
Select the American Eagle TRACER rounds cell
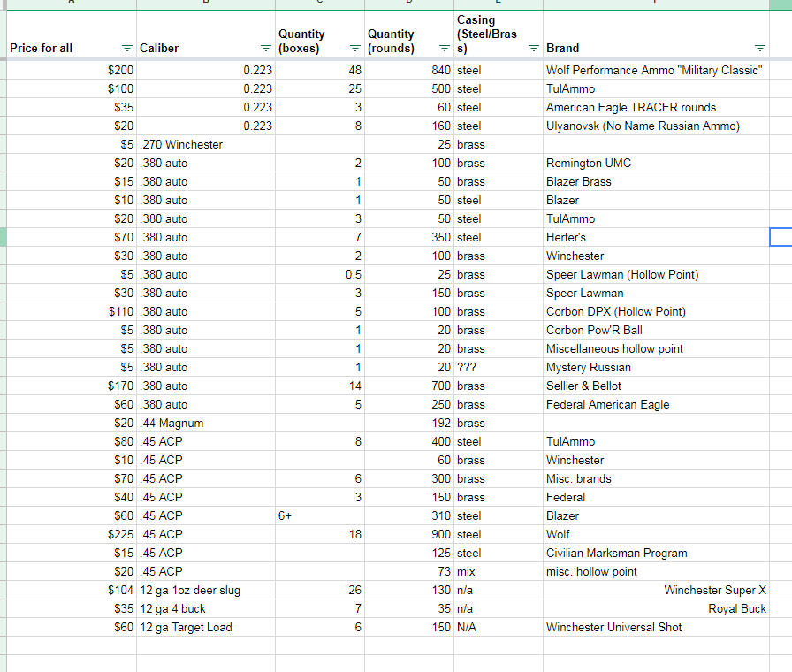pyautogui.click(x=656, y=107)
